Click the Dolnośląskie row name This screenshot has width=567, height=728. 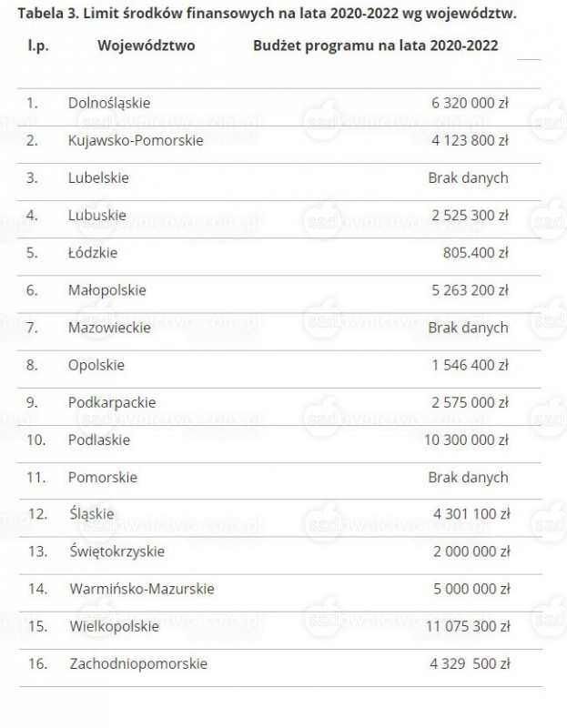[x=109, y=103]
